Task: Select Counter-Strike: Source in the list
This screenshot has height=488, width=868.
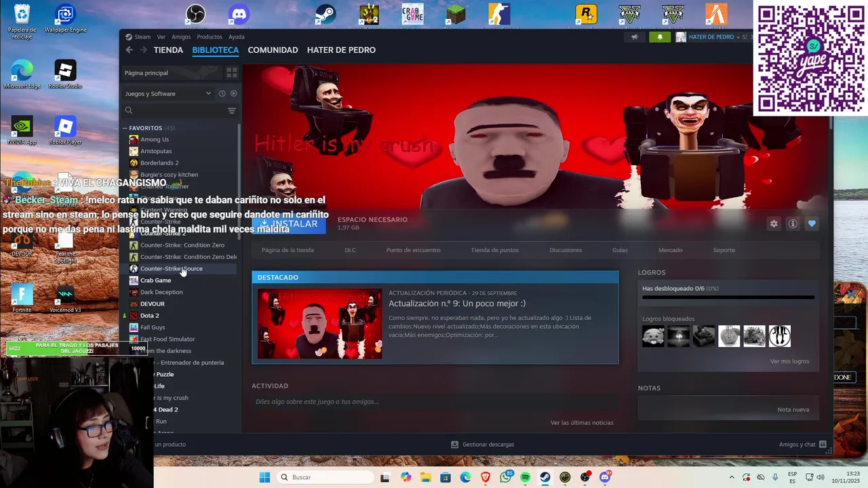Action: 171,268
